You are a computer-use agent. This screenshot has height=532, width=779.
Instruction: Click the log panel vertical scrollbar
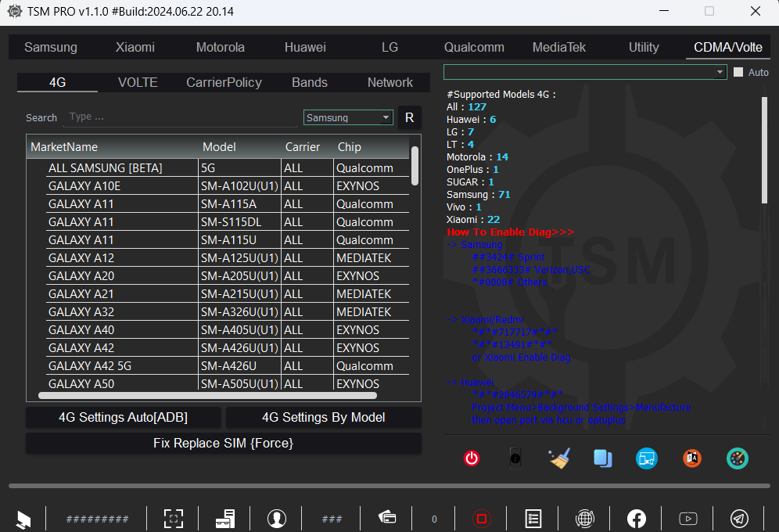tap(765, 149)
